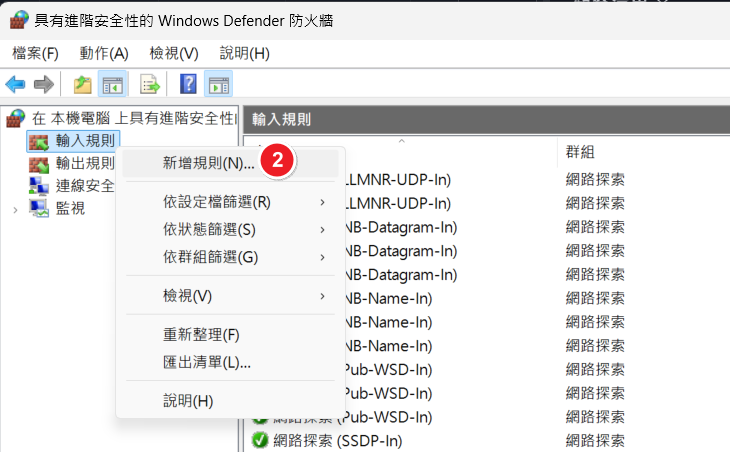Viewport: 730px width, 452px height.
Task: Click the gray Forward arrow toolbar icon
Action: coord(44,84)
